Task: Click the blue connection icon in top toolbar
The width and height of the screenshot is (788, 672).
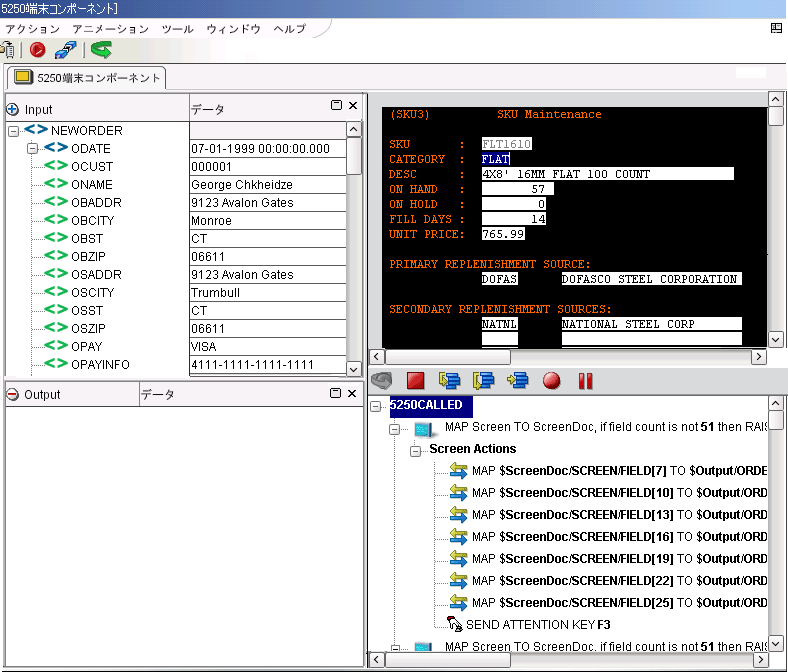Action: [66, 49]
